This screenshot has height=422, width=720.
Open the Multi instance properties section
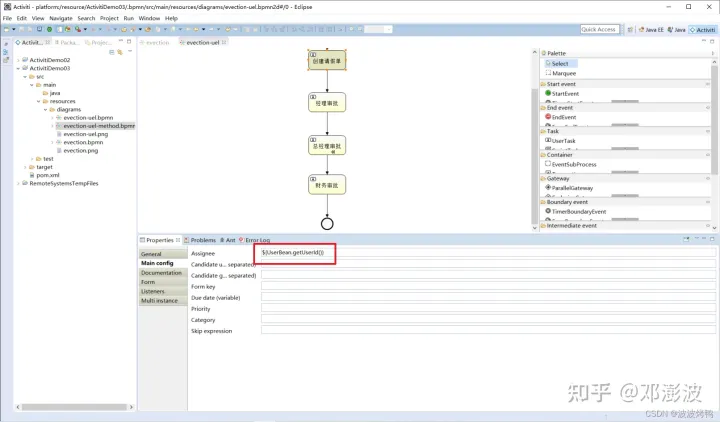click(160, 300)
